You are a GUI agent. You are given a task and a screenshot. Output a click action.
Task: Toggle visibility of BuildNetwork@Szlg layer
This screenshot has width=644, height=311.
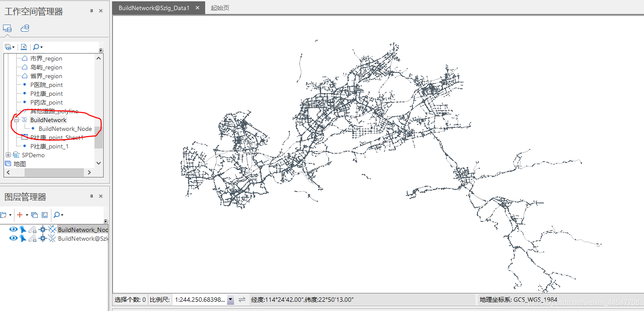tap(14, 238)
